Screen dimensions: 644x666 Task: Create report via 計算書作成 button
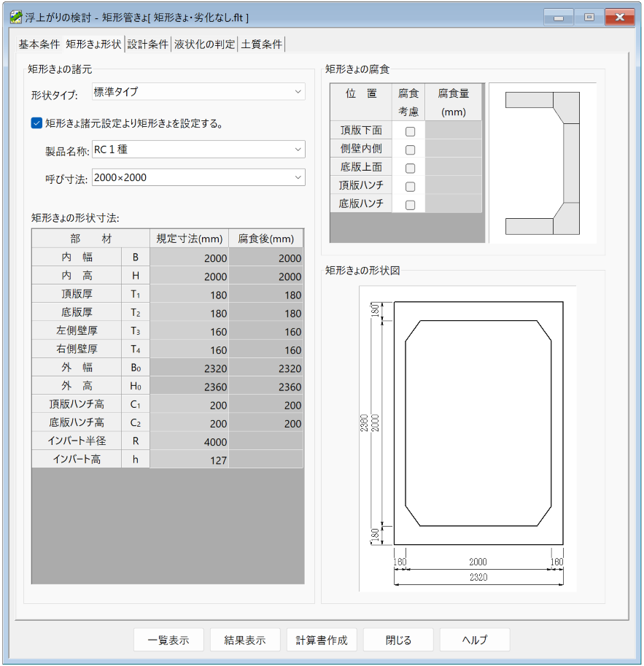[x=322, y=640]
